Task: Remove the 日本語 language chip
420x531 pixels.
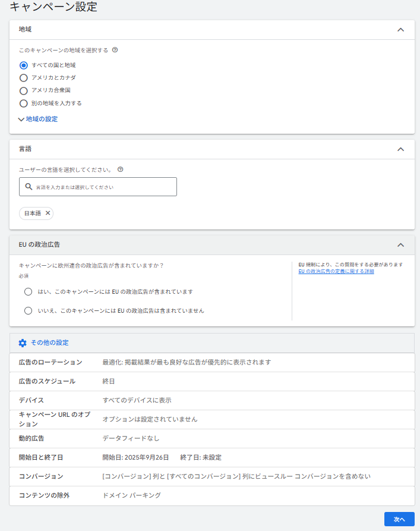Action: [x=48, y=213]
